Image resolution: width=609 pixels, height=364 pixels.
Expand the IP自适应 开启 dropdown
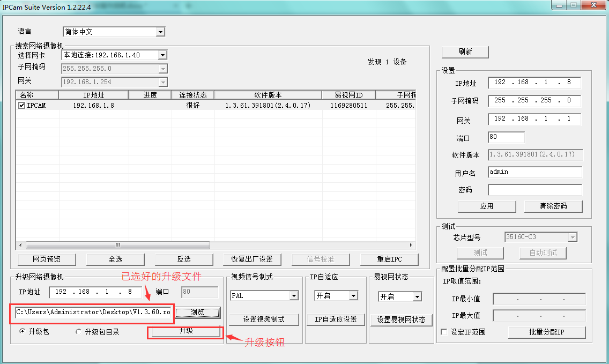point(353,296)
